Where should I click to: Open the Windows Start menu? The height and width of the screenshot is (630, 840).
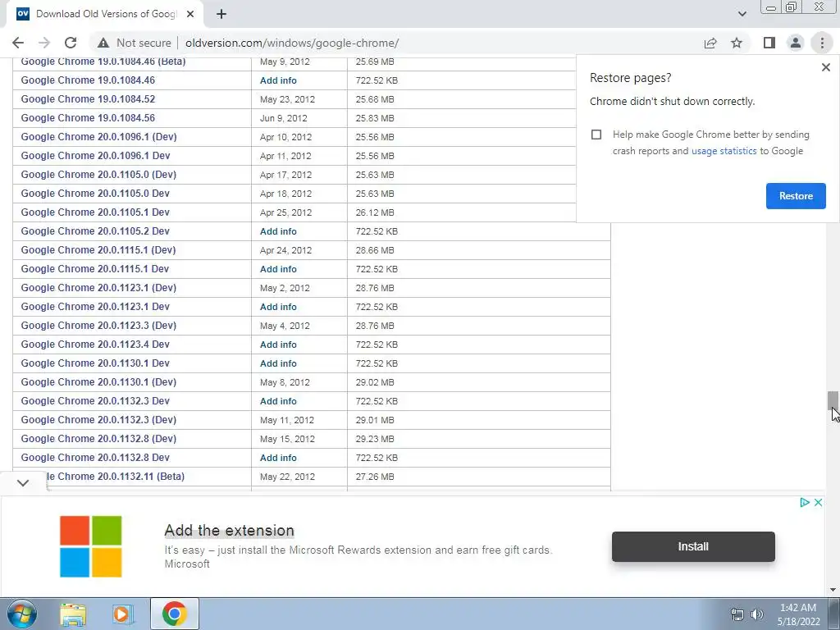21,614
